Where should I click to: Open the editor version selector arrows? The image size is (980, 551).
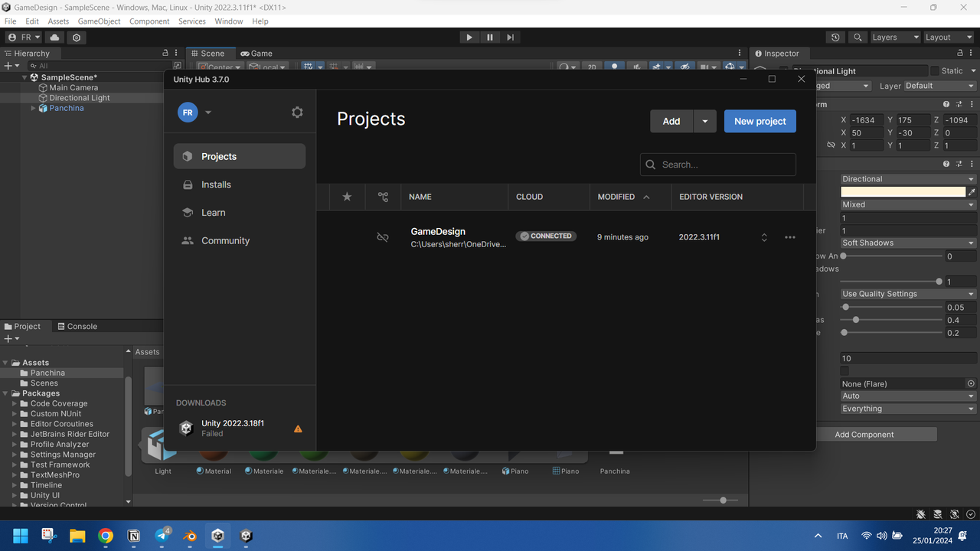764,237
